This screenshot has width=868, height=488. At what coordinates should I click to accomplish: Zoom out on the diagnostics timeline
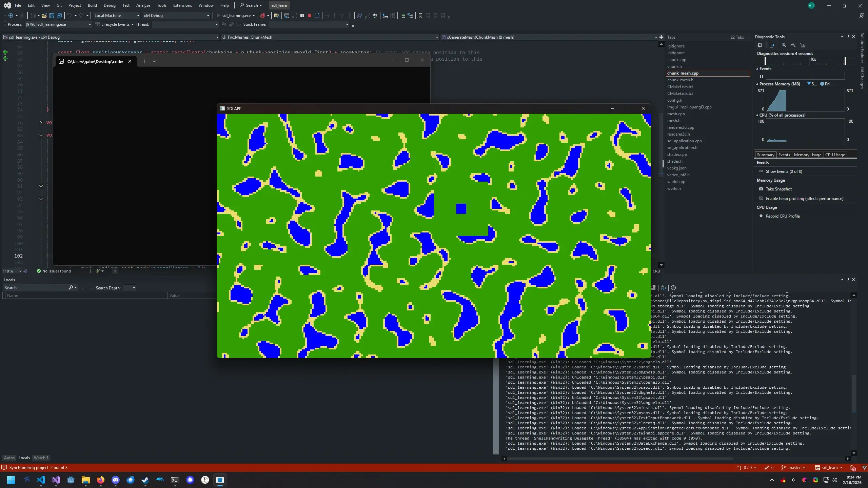(x=793, y=45)
